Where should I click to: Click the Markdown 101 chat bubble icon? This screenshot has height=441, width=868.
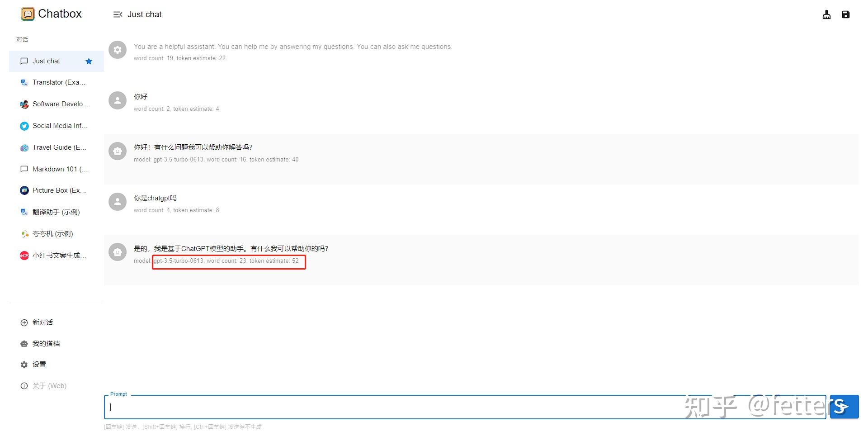point(24,169)
